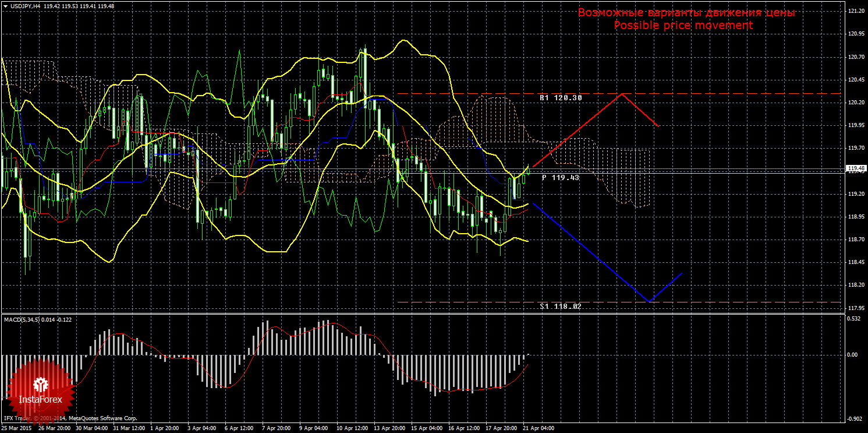Click the 21 Apr 04:00 date label
868x433 pixels.
click(538, 428)
